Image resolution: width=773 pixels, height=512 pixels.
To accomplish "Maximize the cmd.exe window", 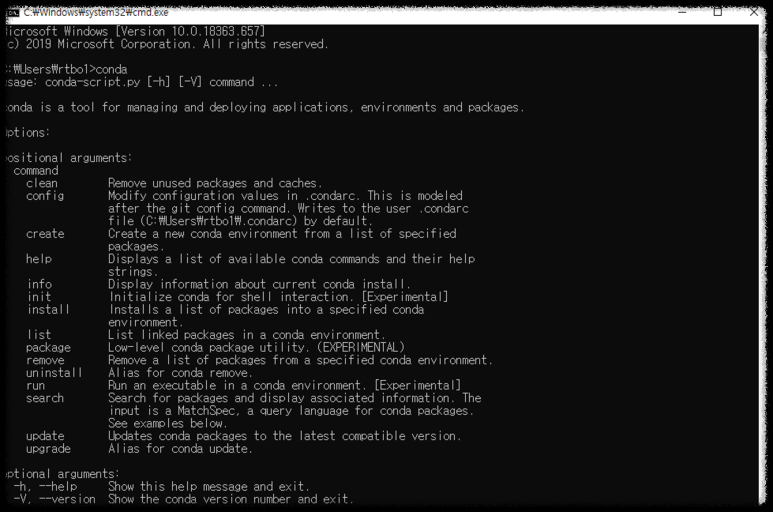I will (x=718, y=12).
